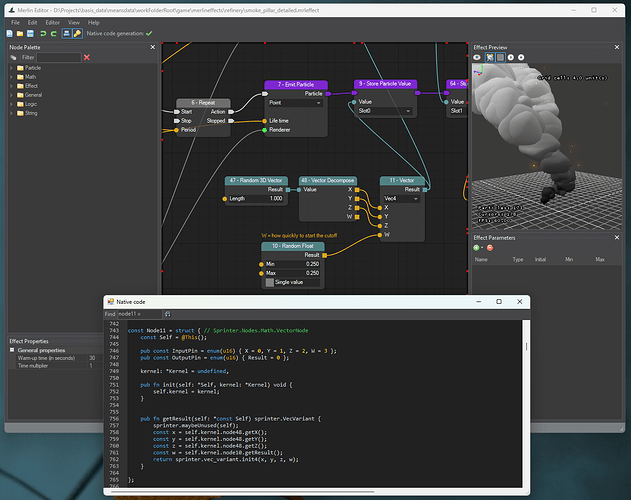Close the Node Palette panel
This screenshot has width=631, height=500.
tap(153, 47)
